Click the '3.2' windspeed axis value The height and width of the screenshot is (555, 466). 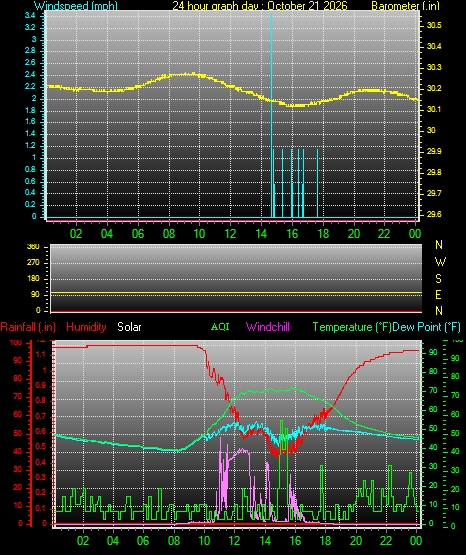coord(30,27)
